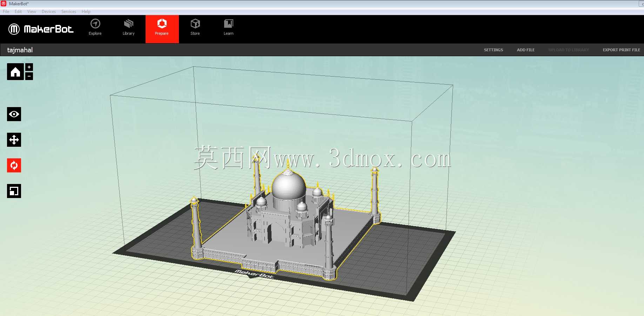Viewport: 644px width, 316px height.
Task: Open the Edit menu
Action: point(18,12)
